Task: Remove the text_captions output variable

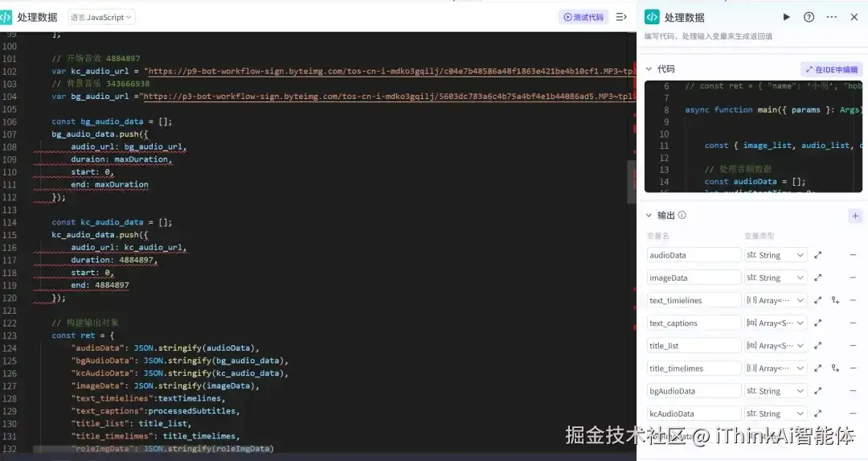Action: (x=853, y=323)
